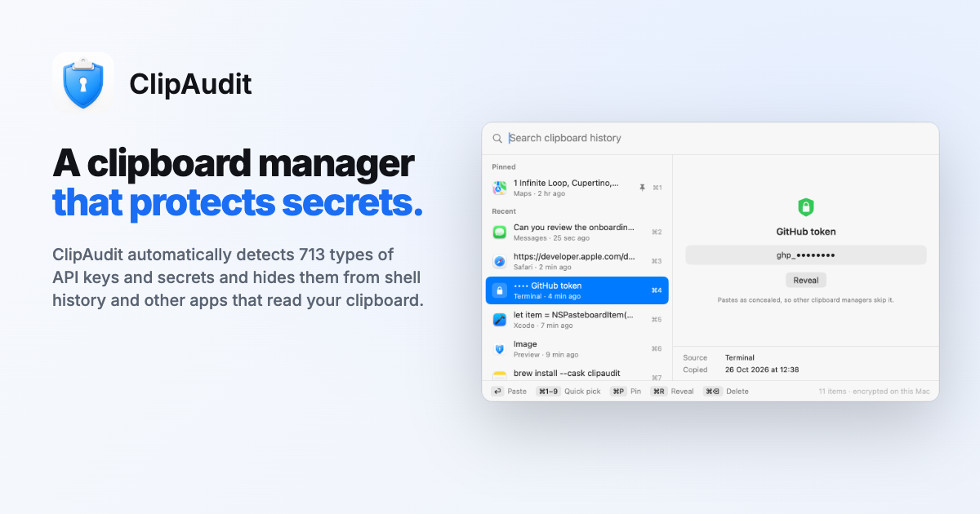Select the brew install --cask clipaudit clip
This screenshot has width=980, height=514.
[x=577, y=374]
